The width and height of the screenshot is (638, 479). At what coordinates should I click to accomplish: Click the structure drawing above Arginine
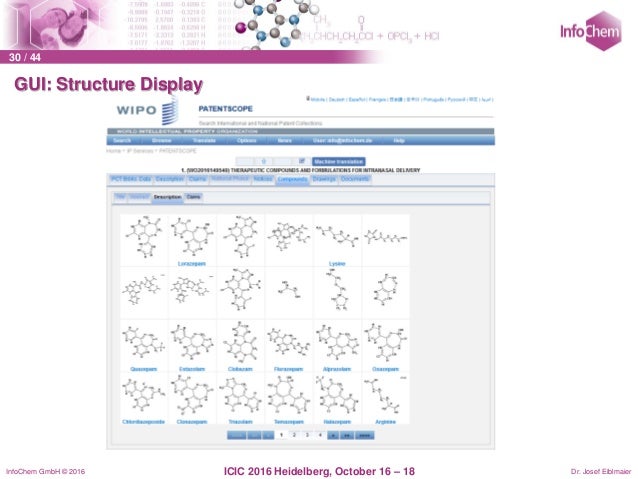385,396
